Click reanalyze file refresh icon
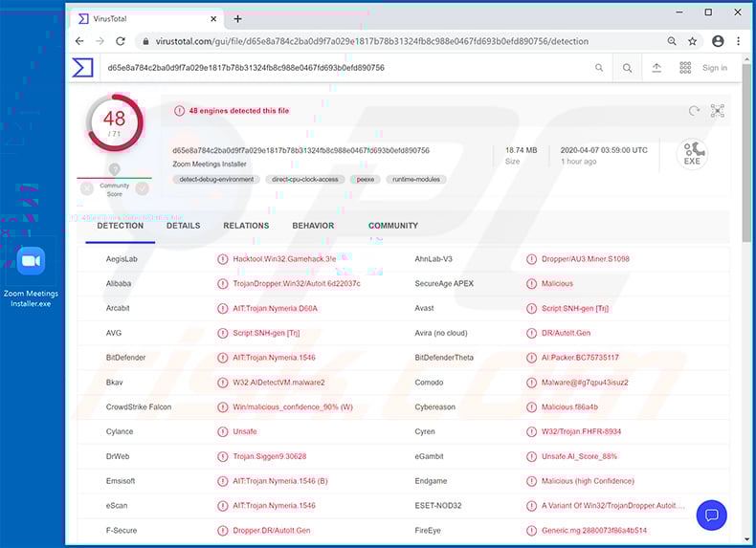 [694, 111]
